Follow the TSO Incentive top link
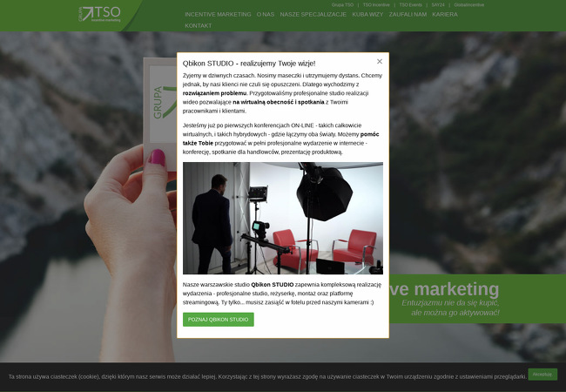 pyautogui.click(x=376, y=5)
